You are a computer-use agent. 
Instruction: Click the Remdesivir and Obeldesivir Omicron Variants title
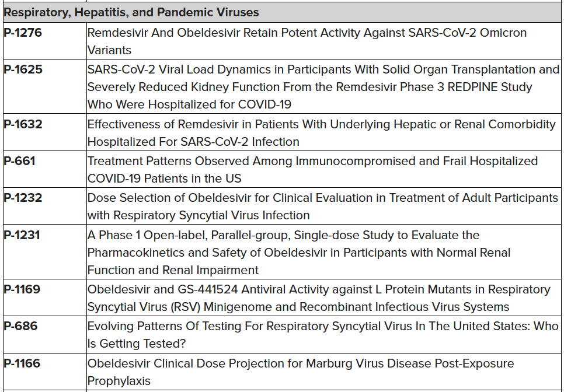(307, 41)
